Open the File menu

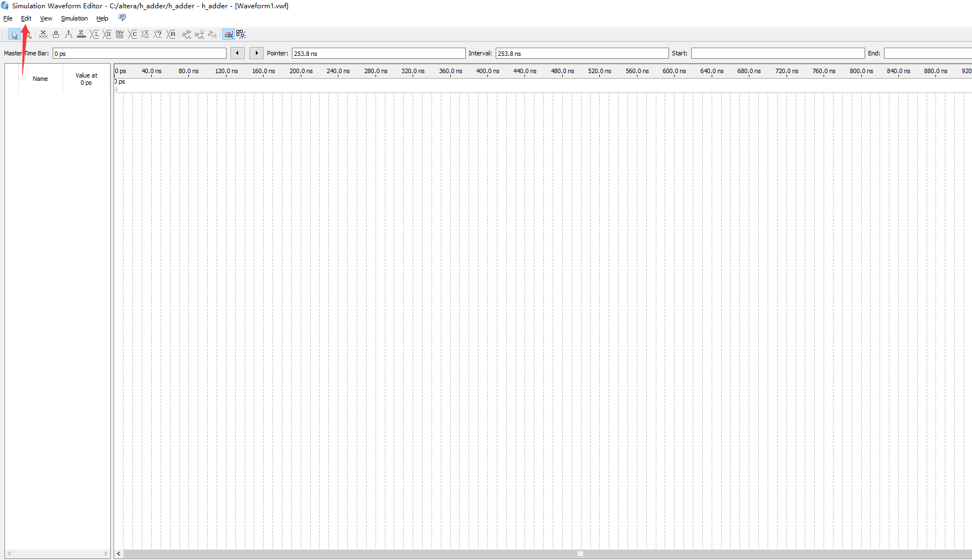point(8,18)
